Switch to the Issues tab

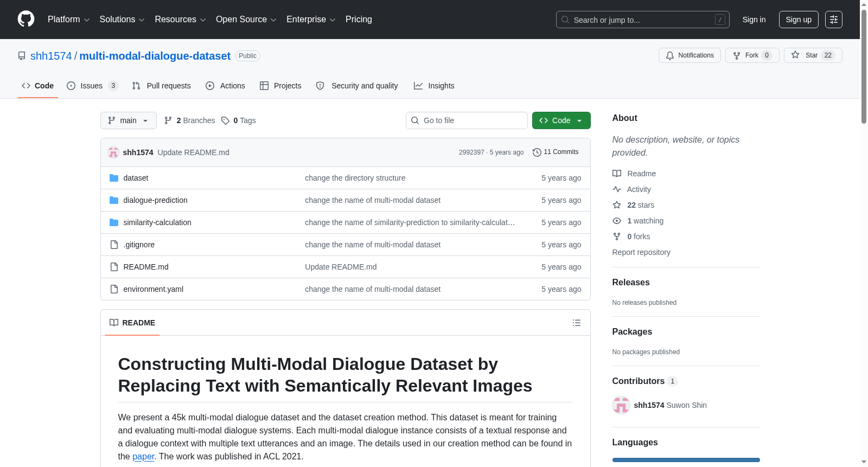92,86
